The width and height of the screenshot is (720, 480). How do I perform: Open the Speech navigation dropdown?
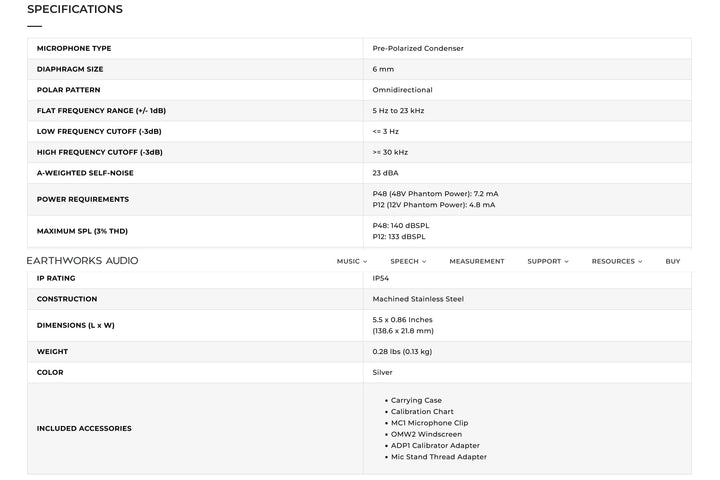click(x=404, y=261)
